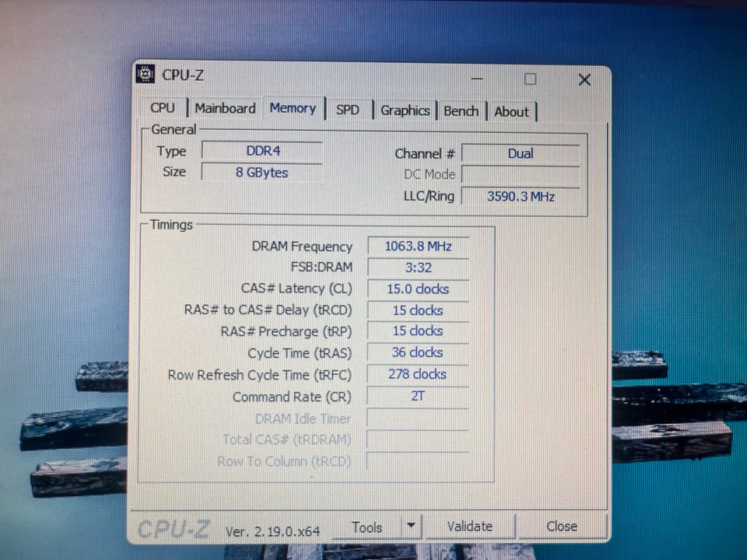The image size is (747, 560).
Task: Expand the Tools dropdown arrow
Action: (411, 526)
